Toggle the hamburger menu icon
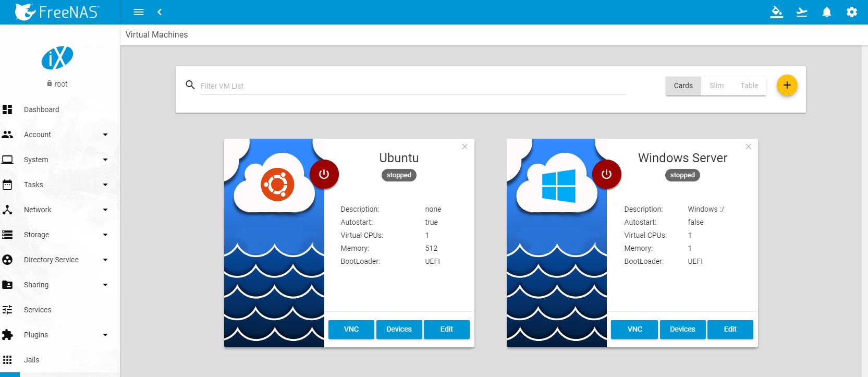The height and width of the screenshot is (377, 868). 139,12
